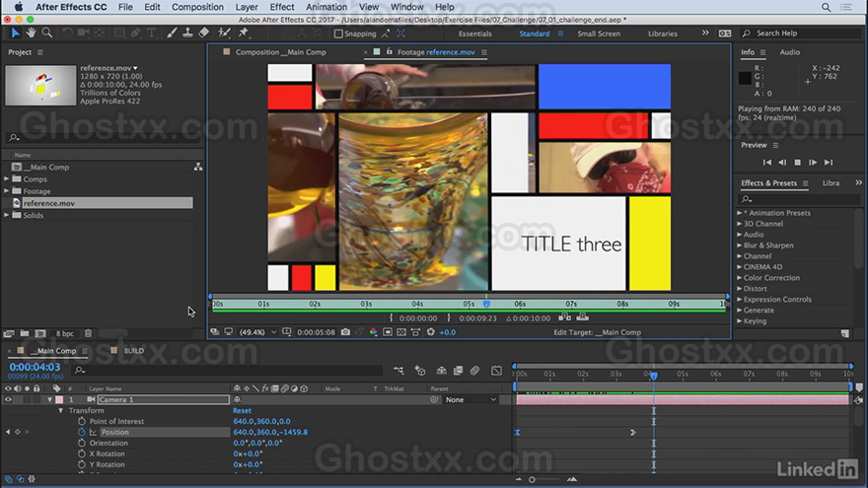
Task: Click the trash icon in the Project panel
Action: (x=88, y=333)
